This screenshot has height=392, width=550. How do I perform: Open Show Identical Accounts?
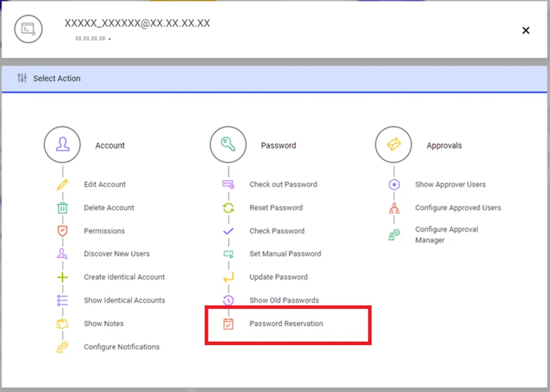tap(124, 300)
